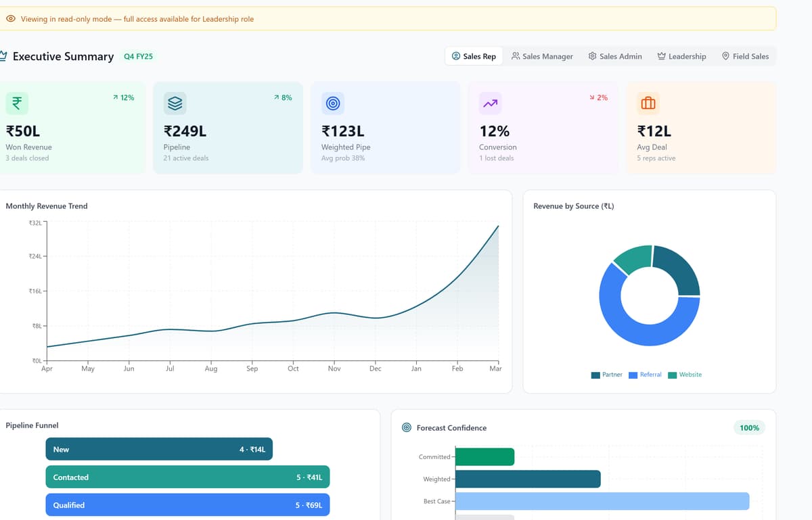Click the ₹123L Weighted Pipe value

343,131
